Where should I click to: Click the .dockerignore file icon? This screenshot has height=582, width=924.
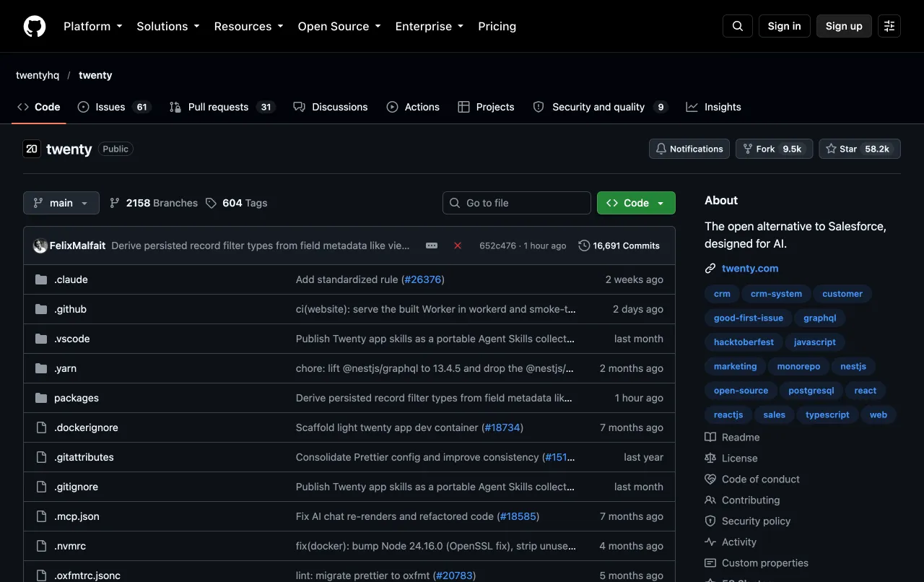coord(41,427)
